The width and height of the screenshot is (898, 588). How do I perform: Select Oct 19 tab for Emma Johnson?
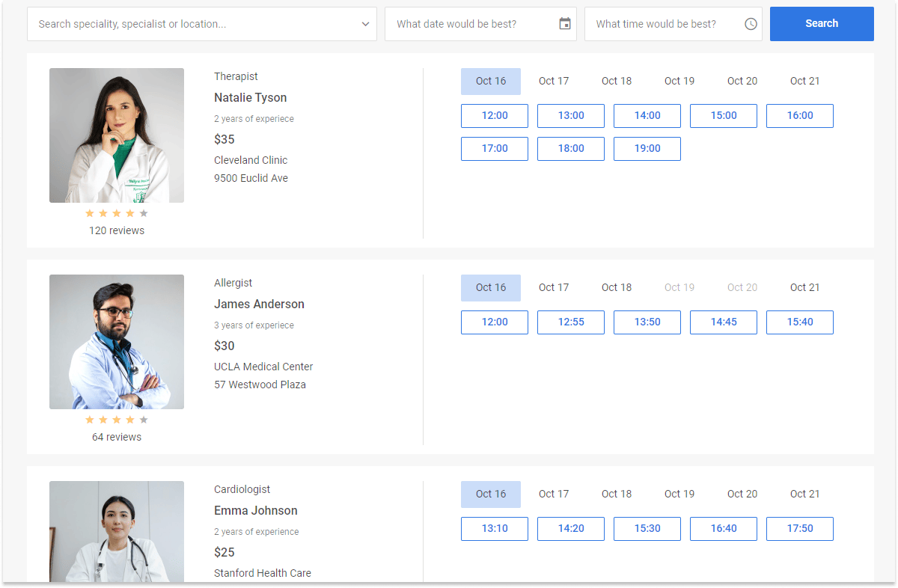coord(679,494)
